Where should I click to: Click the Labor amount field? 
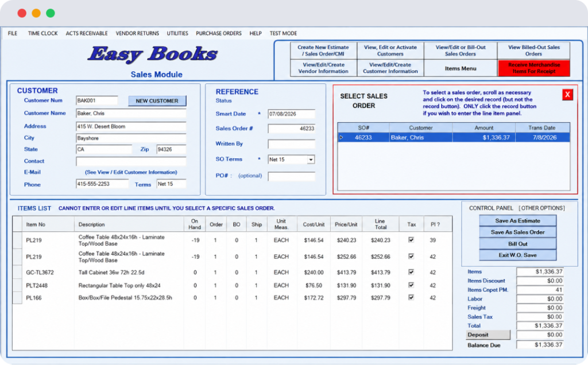pos(540,298)
